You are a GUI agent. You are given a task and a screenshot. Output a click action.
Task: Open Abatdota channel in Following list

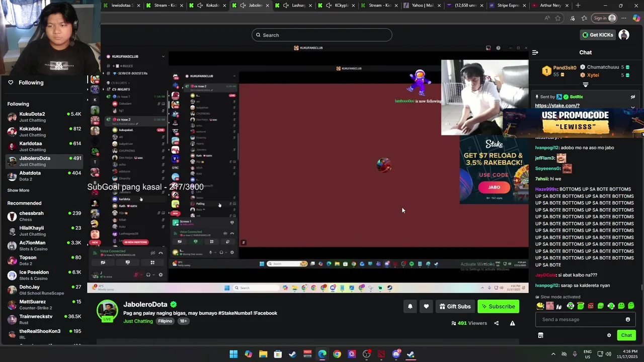(x=44, y=176)
